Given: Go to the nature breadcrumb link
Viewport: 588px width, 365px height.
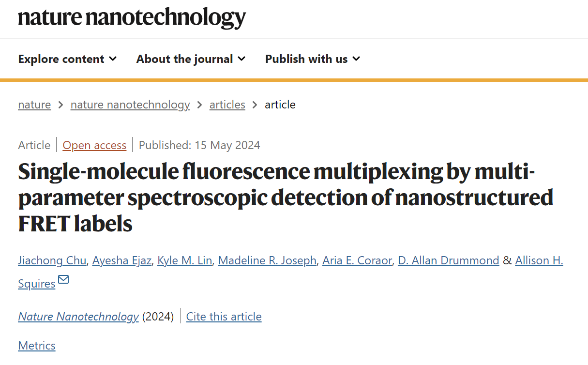Looking at the screenshot, I should pyautogui.click(x=34, y=105).
